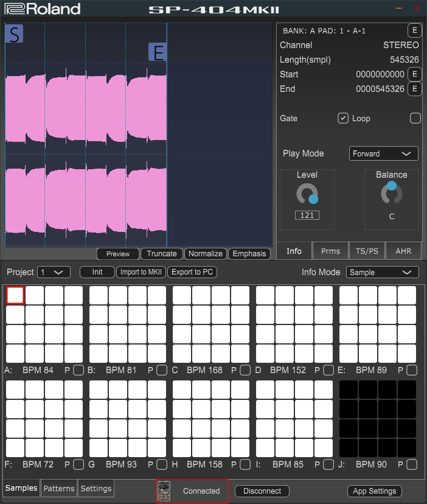427x504 pixels.
Task: Click the Balance knob
Action: 391,192
